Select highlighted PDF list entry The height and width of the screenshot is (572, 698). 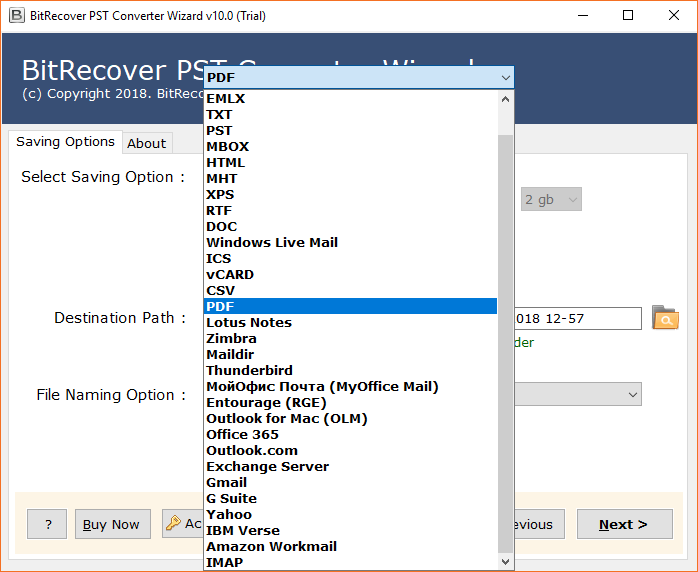pos(350,306)
